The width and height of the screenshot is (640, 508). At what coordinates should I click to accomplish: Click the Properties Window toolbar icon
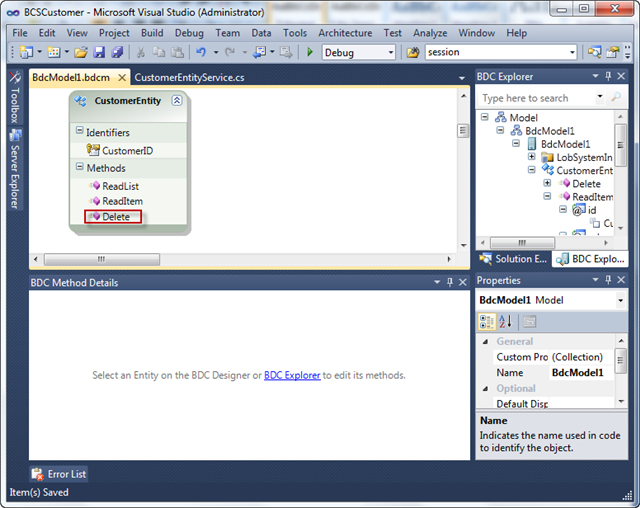613,52
